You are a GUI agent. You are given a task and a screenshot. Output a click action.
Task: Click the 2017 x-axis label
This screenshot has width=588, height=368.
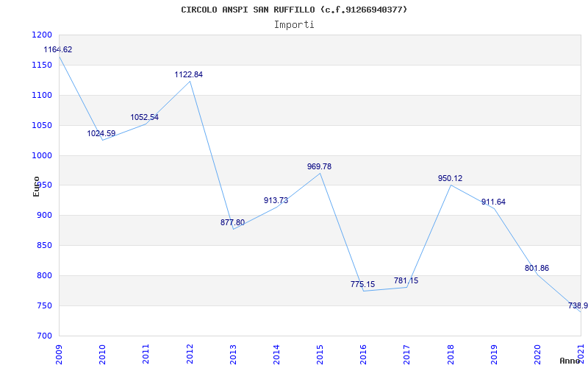407,354
